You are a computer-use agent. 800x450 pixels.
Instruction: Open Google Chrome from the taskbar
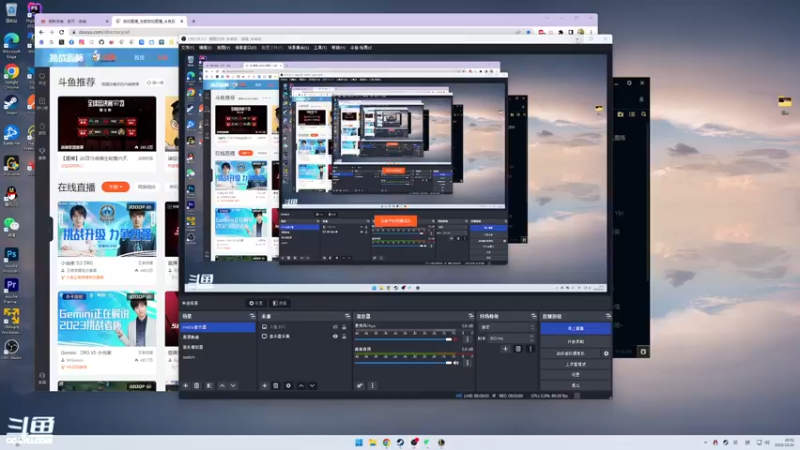pos(386,442)
